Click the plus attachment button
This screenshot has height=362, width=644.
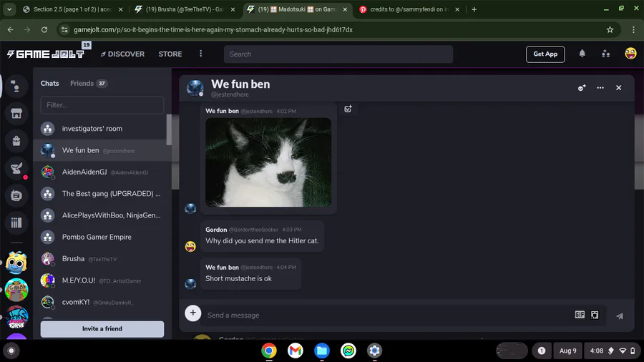(192, 313)
